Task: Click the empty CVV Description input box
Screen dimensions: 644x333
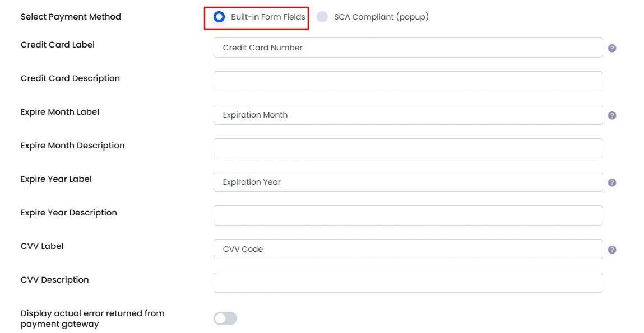Action: coord(408,283)
